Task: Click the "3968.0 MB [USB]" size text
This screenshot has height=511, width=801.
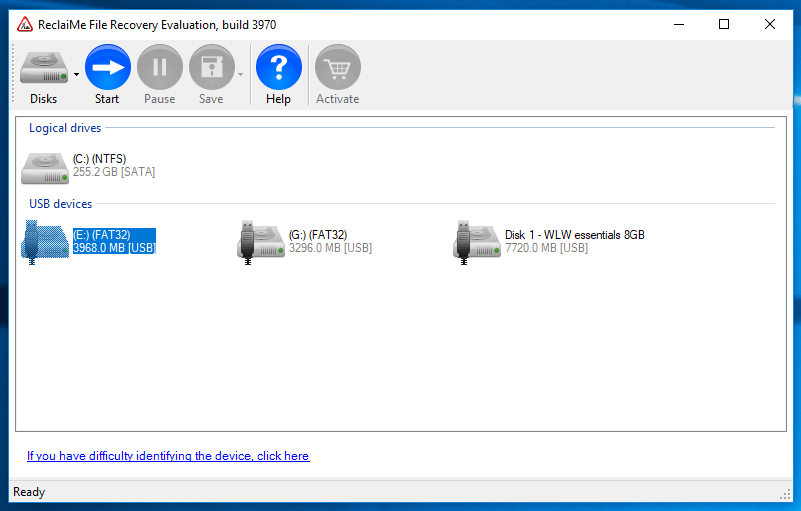Action: tap(114, 248)
